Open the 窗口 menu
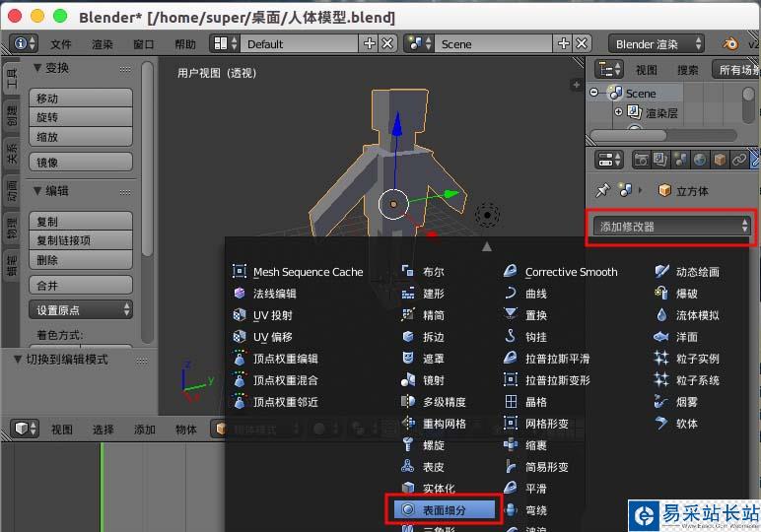Screen dimensions: 761x532 pyautogui.click(x=144, y=44)
